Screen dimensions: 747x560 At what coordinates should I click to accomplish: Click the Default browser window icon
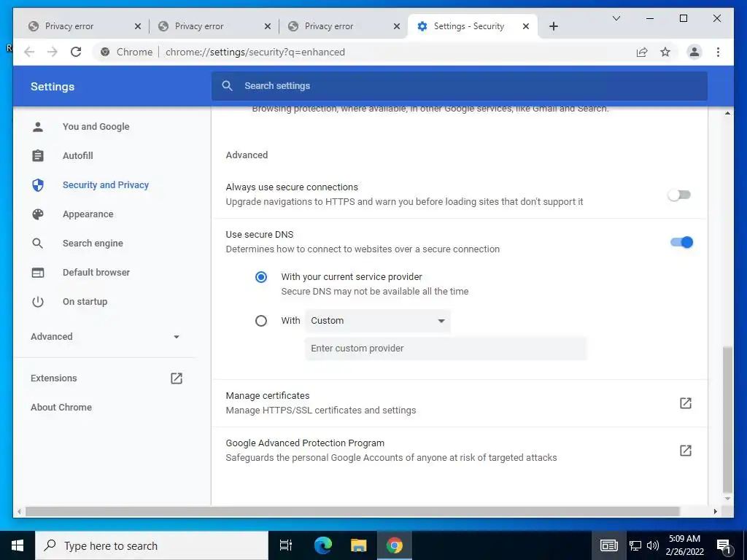coord(38,273)
